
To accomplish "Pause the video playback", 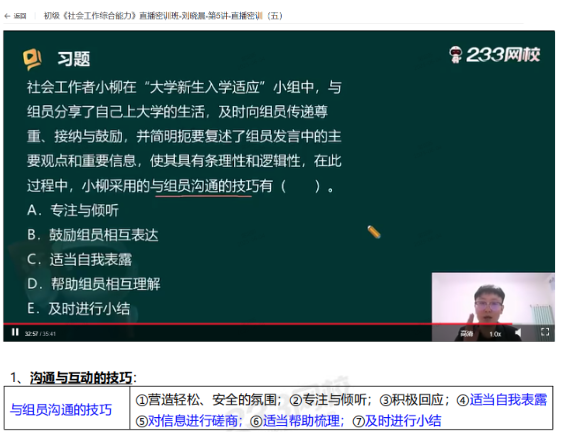I will (15, 332).
